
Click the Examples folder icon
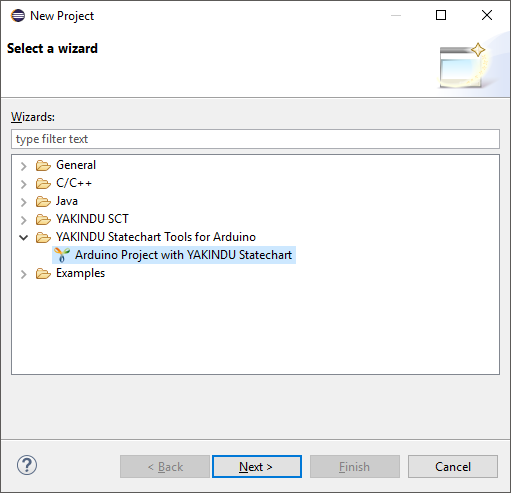pos(43,273)
